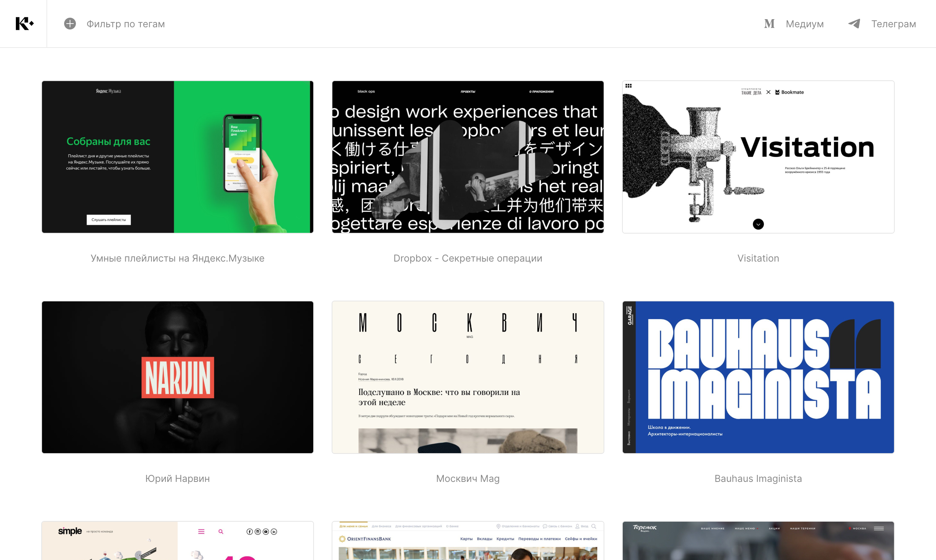Click the chat icon next to Связь с банком
Screen dimensions: 936x560
point(545,526)
